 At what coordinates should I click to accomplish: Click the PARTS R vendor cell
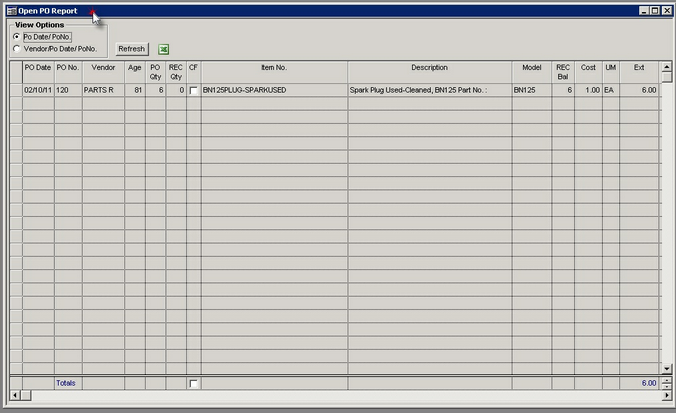click(103, 90)
